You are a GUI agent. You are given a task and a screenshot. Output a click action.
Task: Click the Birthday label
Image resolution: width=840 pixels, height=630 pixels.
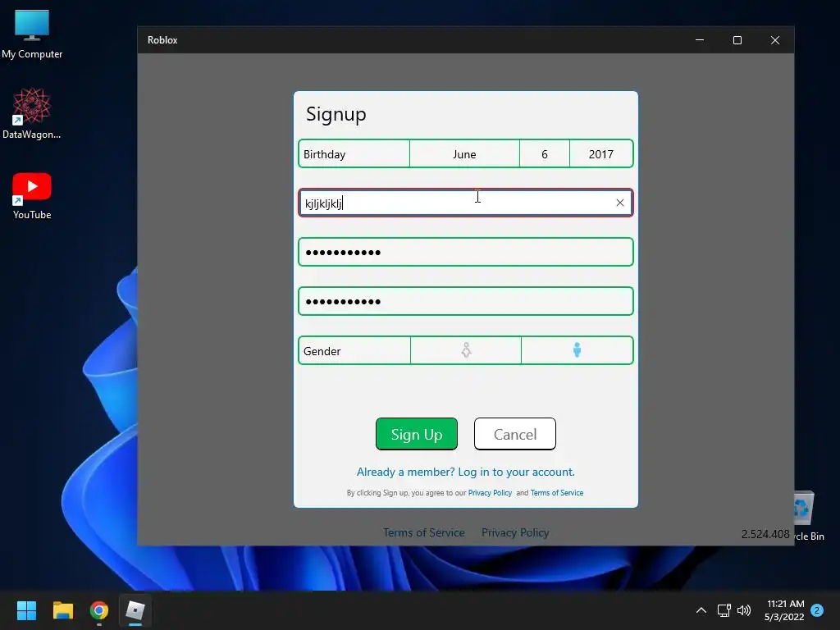pos(324,154)
